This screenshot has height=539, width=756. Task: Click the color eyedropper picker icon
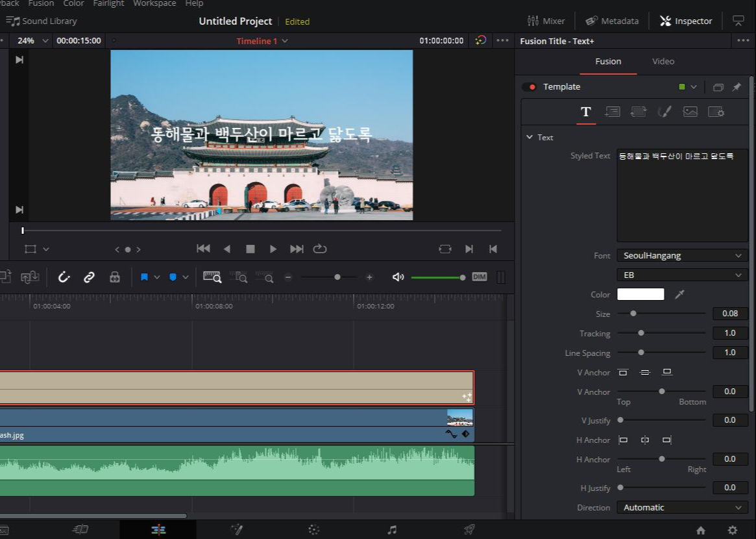679,295
